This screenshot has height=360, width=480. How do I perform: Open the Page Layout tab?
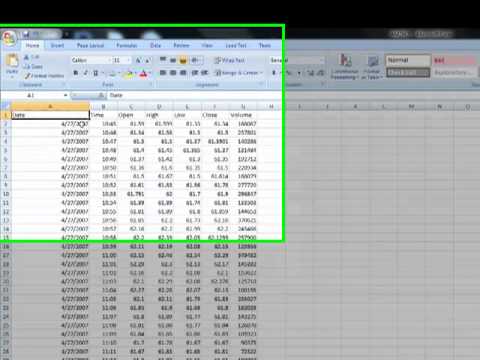(90, 45)
